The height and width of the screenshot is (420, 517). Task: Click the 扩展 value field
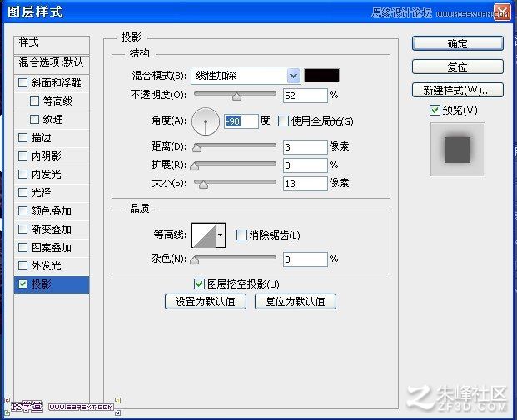tap(306, 166)
